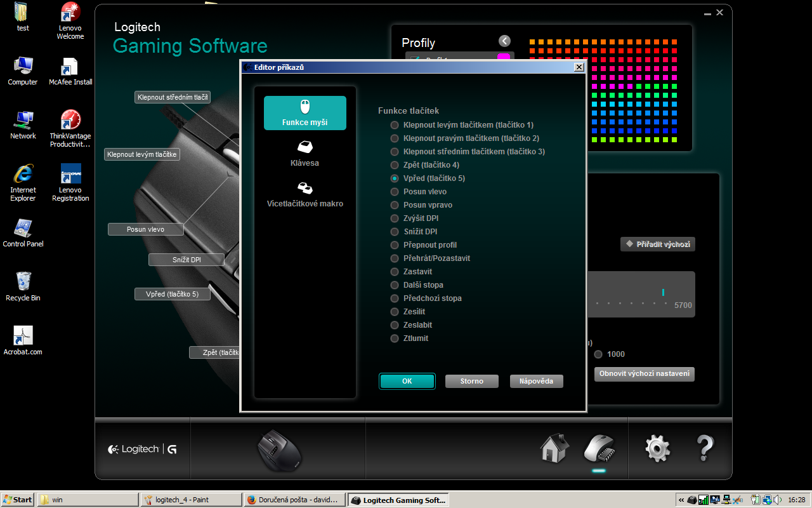Viewport: 812px width, 508px height.
Task: Click the Posun vlevo mouse label
Action: (145, 229)
